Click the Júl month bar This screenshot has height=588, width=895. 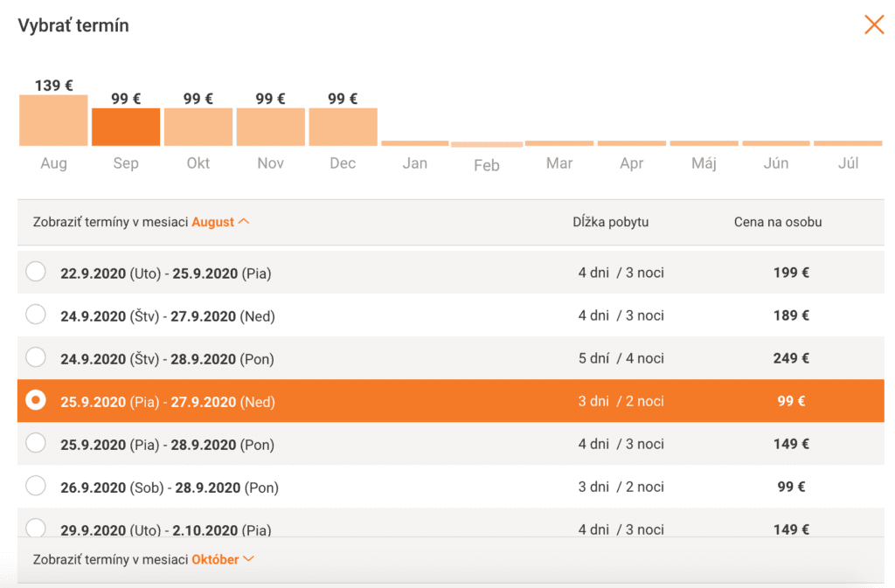[848, 143]
